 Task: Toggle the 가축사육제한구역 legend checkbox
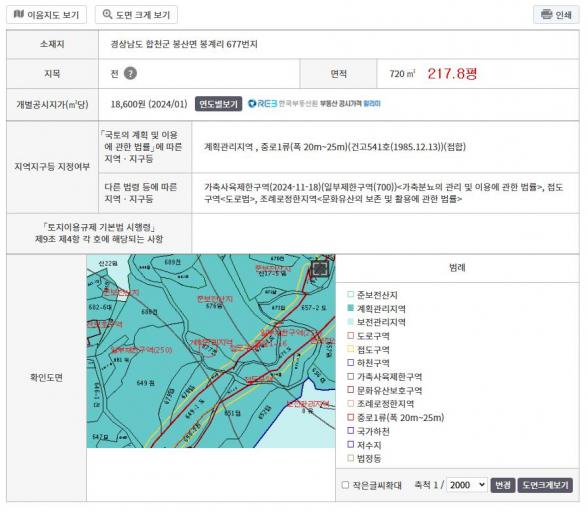pos(351,376)
